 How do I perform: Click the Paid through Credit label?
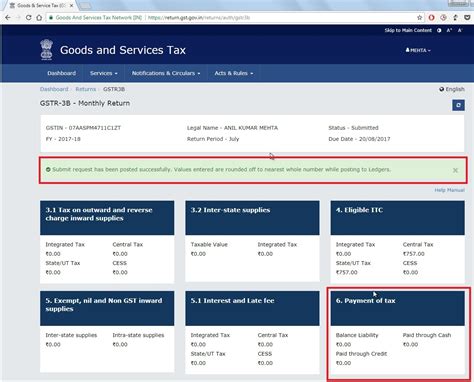pyautogui.click(x=361, y=354)
